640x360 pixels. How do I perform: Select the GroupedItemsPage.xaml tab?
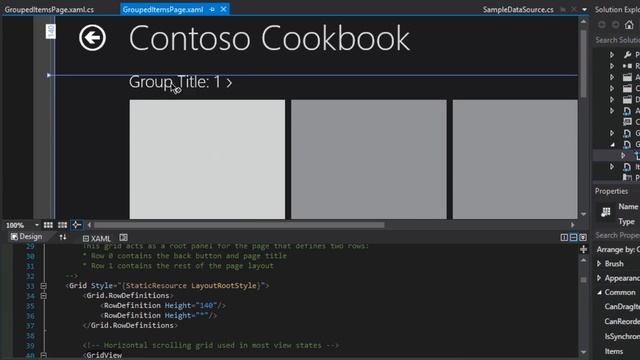163,10
